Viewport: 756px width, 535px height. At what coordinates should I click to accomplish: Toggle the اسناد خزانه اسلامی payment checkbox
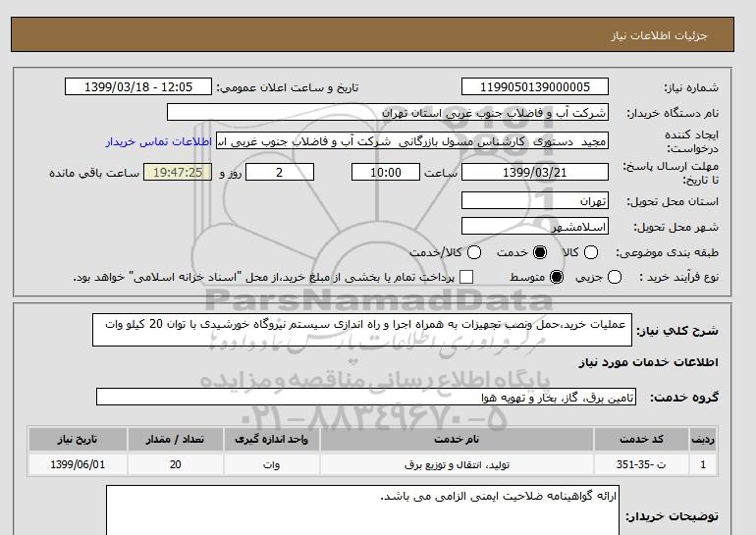point(466,277)
